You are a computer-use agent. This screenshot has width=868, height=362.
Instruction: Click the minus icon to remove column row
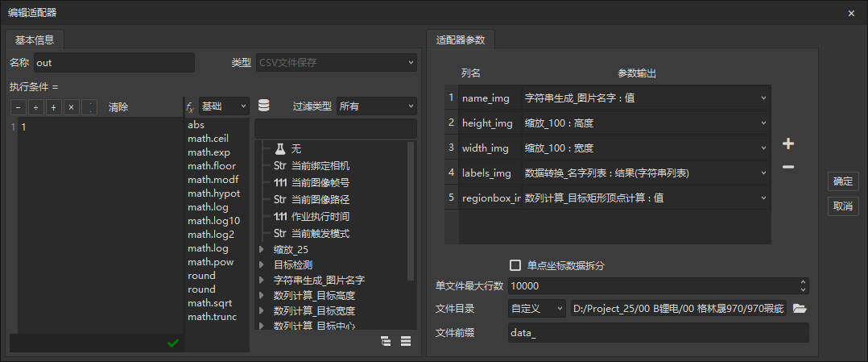pyautogui.click(x=788, y=167)
